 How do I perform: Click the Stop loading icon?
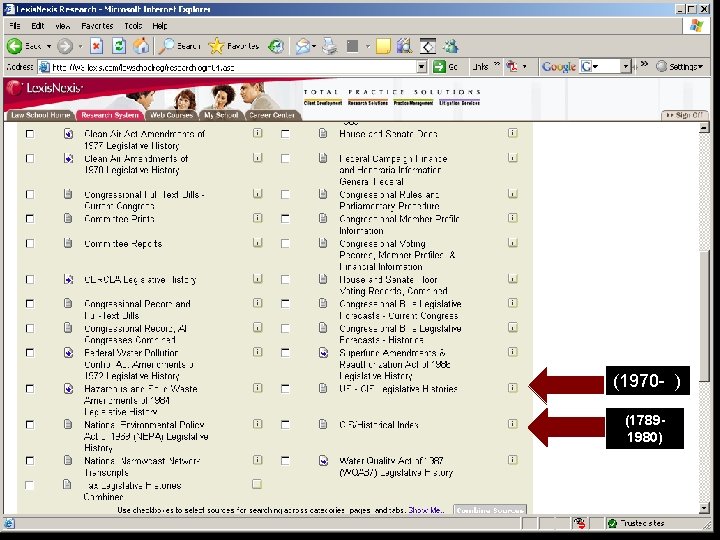pyautogui.click(x=96, y=46)
